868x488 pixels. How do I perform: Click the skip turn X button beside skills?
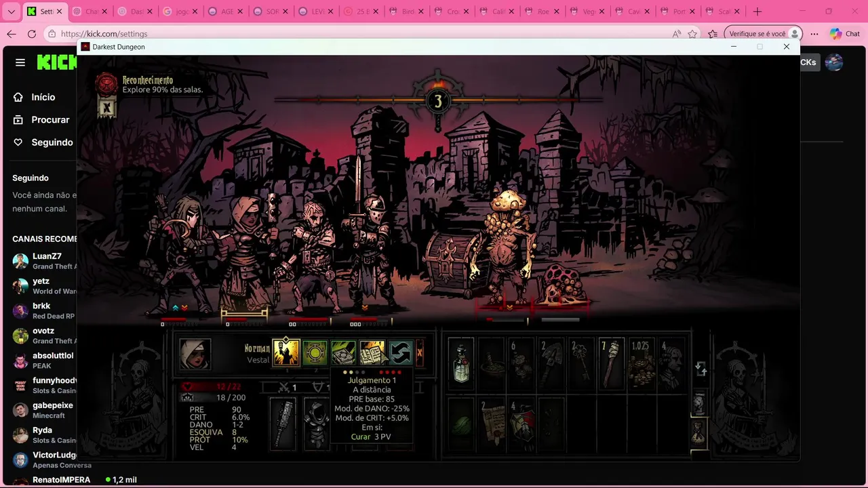click(x=419, y=352)
